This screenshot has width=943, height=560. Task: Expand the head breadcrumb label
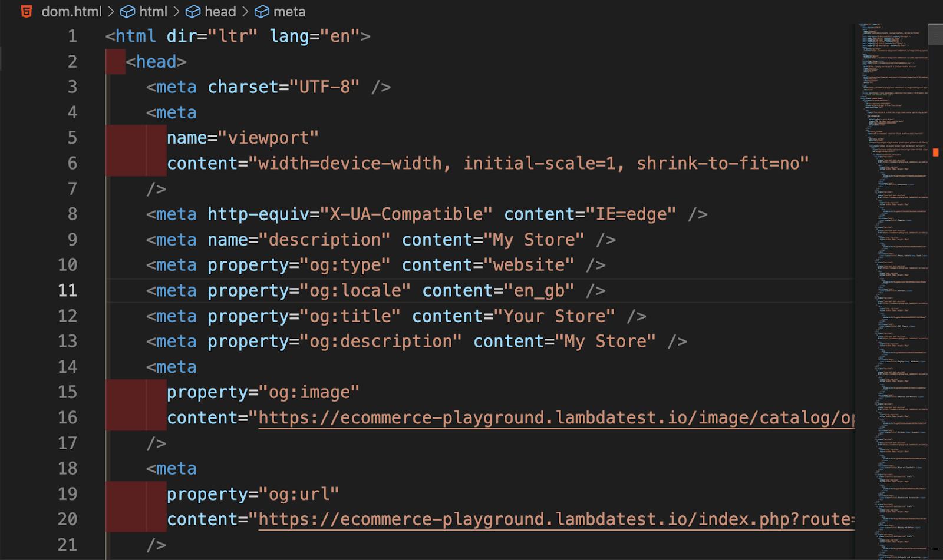coord(220,12)
